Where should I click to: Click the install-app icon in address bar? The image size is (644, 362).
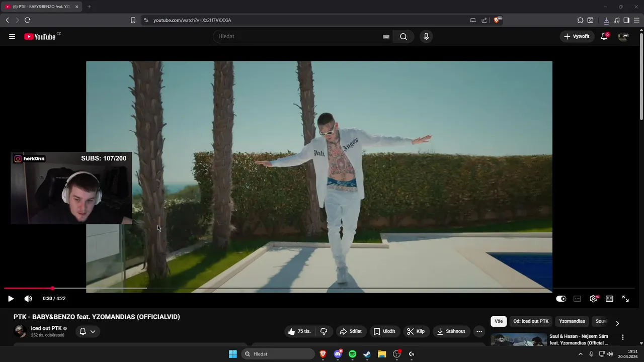click(473, 20)
